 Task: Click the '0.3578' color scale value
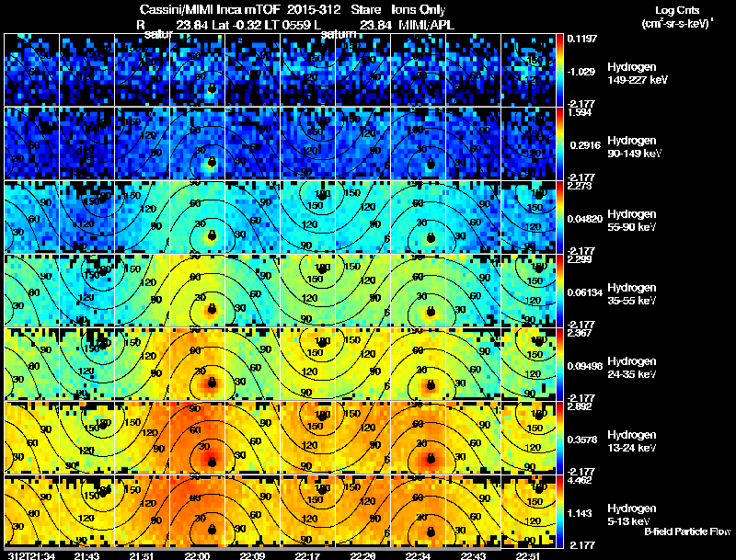pos(582,440)
